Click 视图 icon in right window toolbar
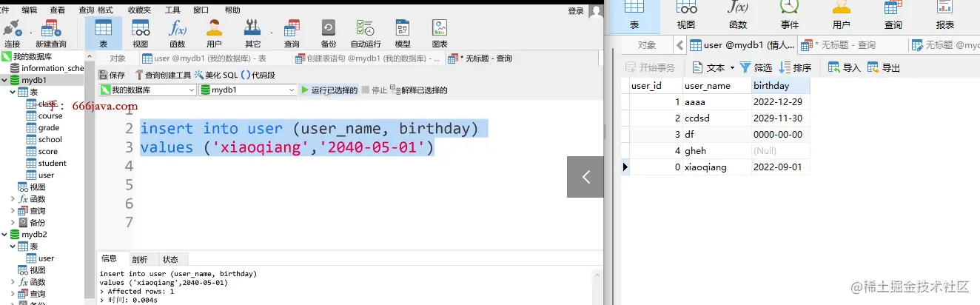Viewport: 980px width, 305px height. 686,15
